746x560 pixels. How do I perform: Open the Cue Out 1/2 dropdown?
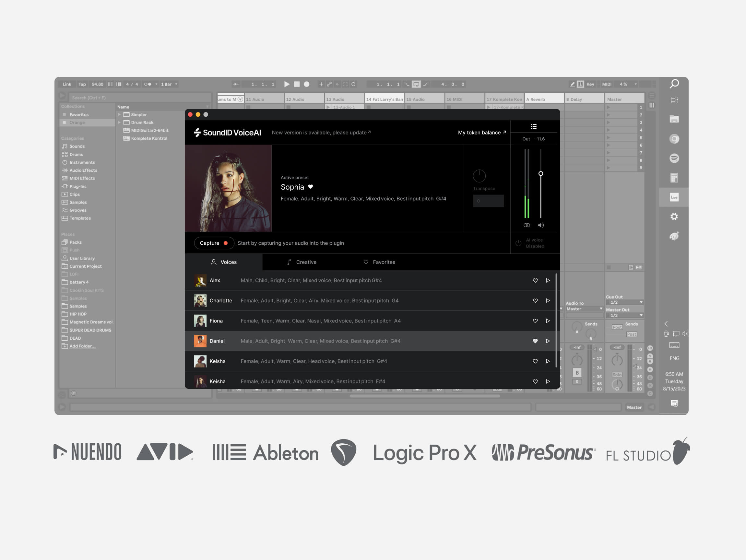coord(625,302)
